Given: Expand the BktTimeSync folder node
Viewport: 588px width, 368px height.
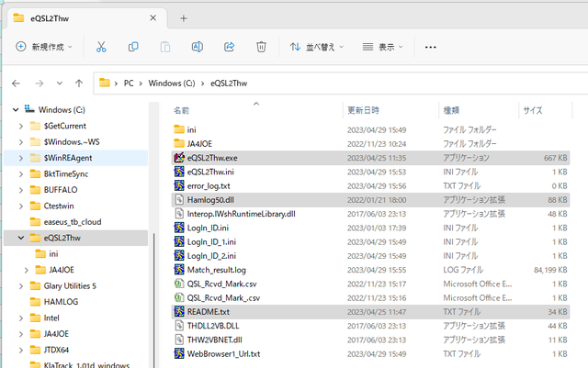Looking at the screenshot, I should pos(21,174).
